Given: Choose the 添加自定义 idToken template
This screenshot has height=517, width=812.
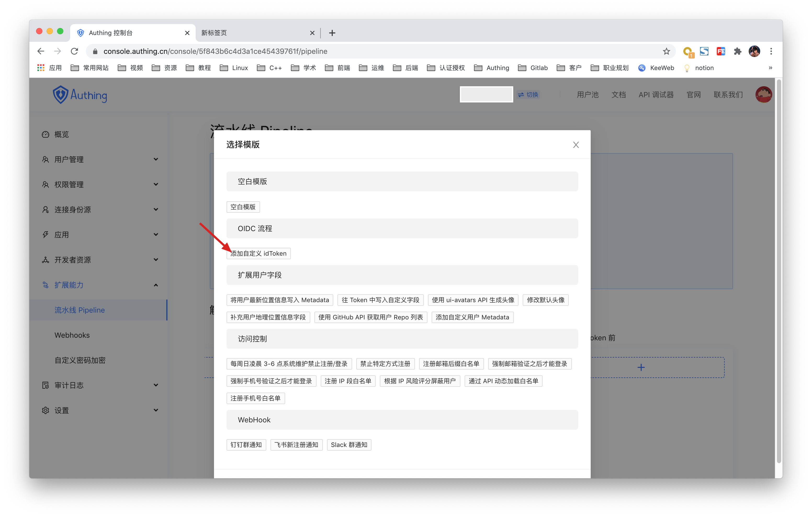Looking at the screenshot, I should pos(258,254).
